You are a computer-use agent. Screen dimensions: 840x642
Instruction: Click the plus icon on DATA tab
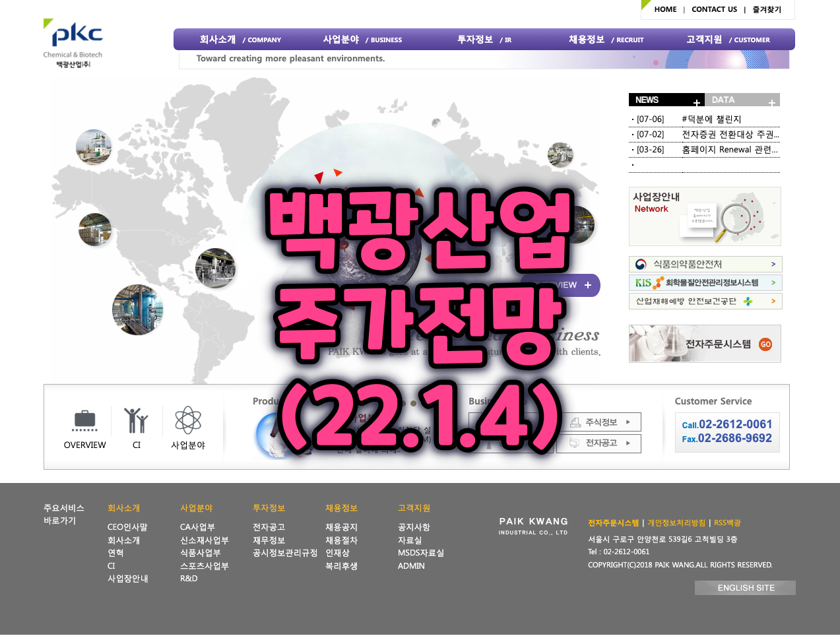coord(771,103)
